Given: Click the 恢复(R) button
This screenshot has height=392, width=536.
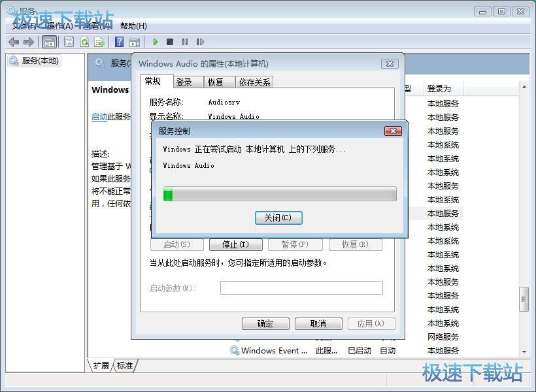Looking at the screenshot, I should click(355, 244).
